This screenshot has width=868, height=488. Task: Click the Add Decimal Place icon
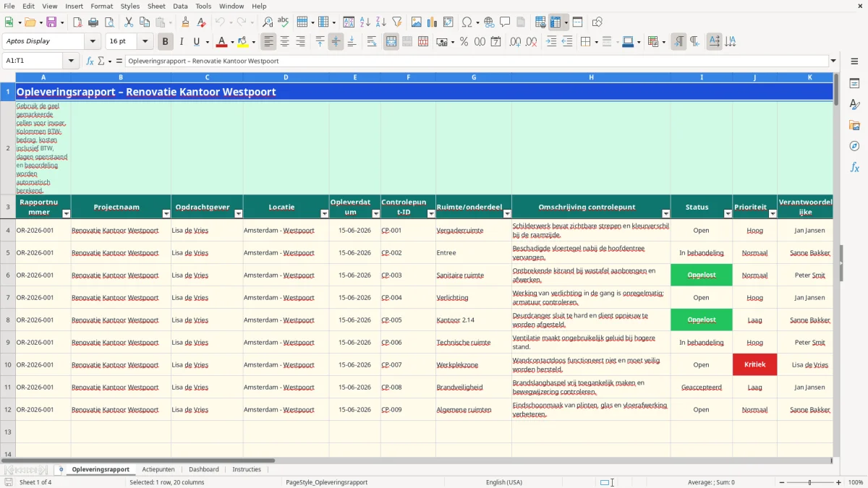click(x=515, y=42)
